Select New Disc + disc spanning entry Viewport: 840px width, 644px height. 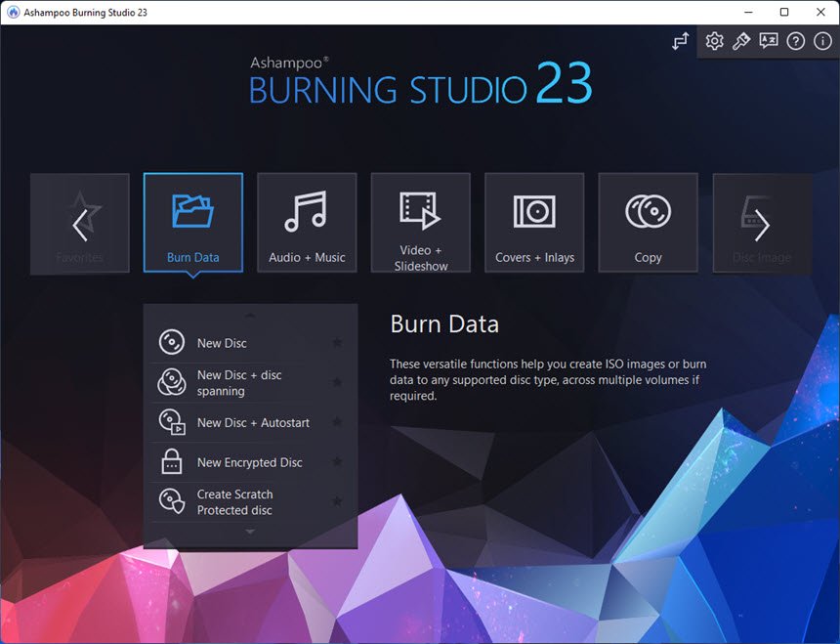pos(250,382)
